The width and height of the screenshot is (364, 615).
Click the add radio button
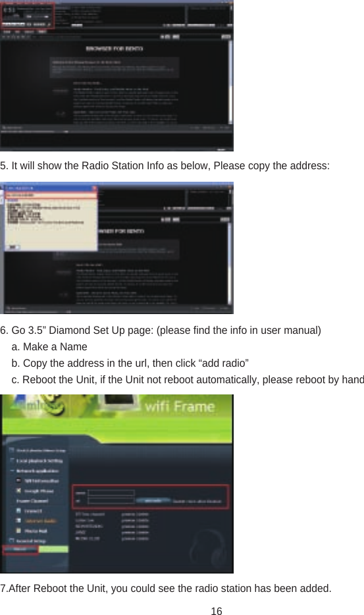point(153,501)
